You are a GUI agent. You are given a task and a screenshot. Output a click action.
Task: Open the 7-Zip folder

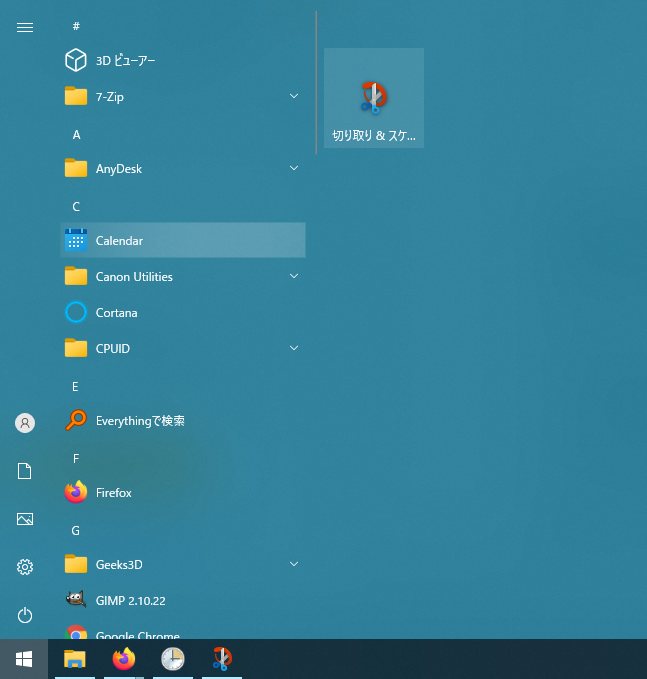coord(183,96)
